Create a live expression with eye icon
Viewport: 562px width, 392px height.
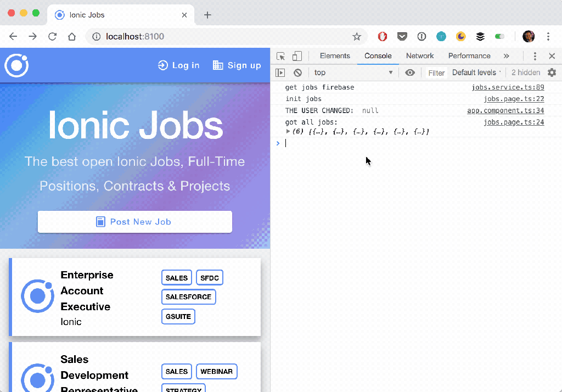pyautogui.click(x=410, y=73)
